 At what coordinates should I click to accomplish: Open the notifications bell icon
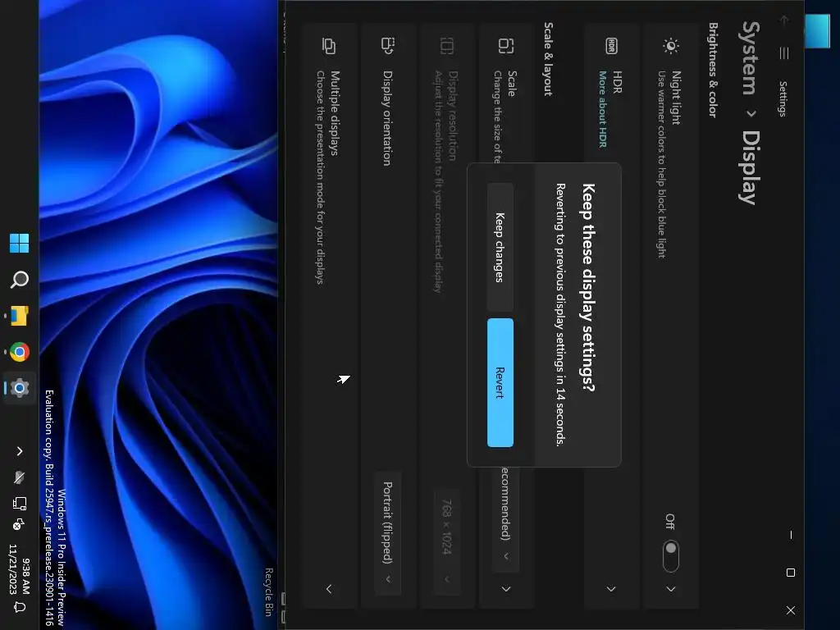pyautogui.click(x=20, y=608)
